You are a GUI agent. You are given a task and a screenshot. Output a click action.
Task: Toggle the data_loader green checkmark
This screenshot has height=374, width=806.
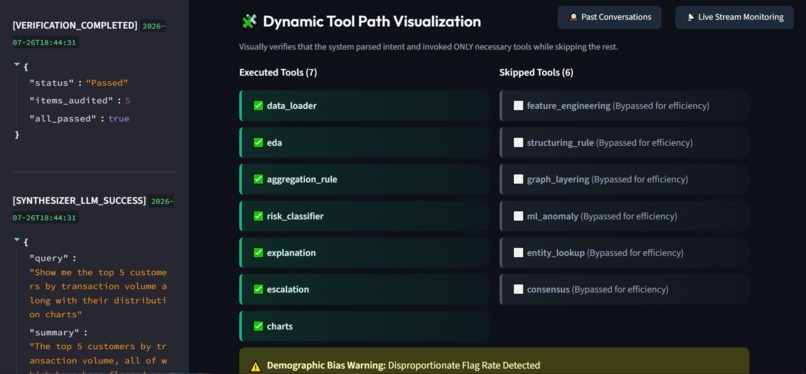point(259,106)
